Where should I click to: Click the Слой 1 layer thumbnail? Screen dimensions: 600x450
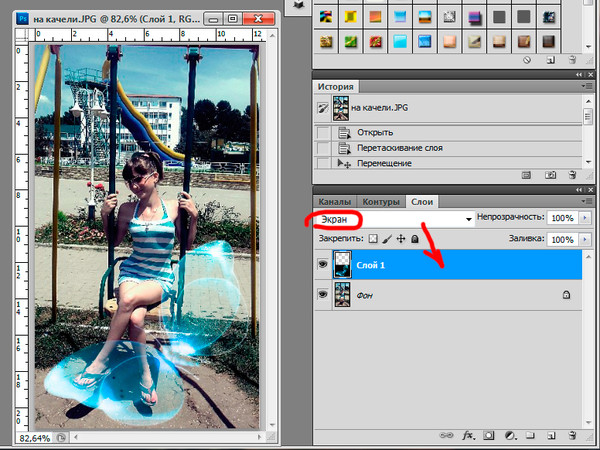(x=342, y=264)
